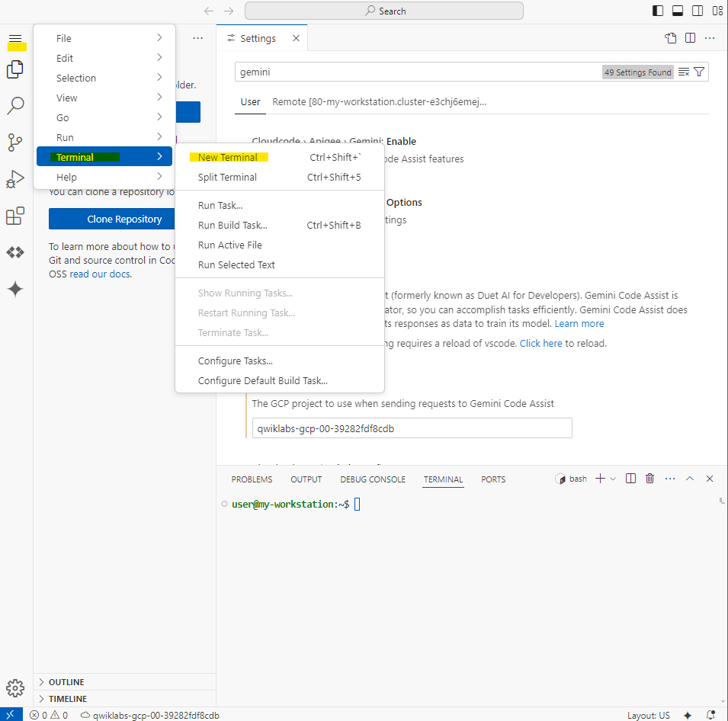Open the Search view in activity bar
The width and height of the screenshot is (728, 721).
coord(15,105)
